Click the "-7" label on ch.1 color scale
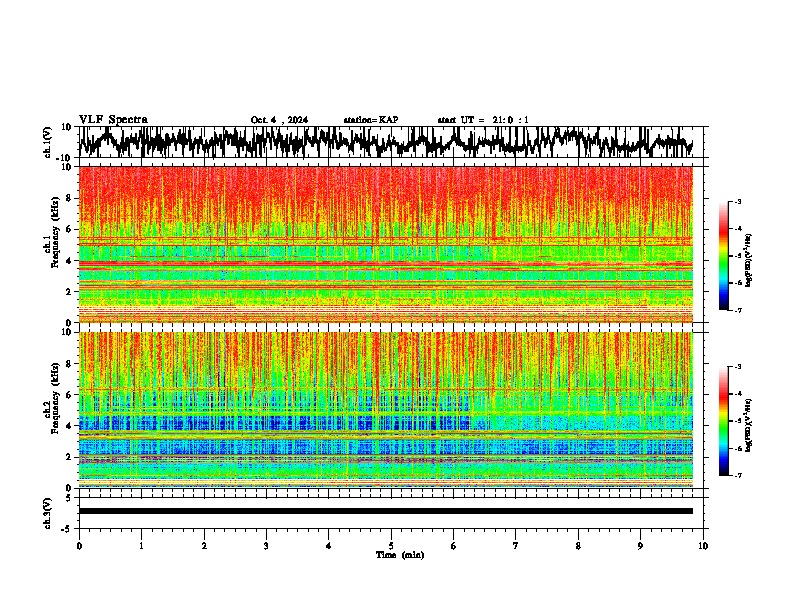 738,310
